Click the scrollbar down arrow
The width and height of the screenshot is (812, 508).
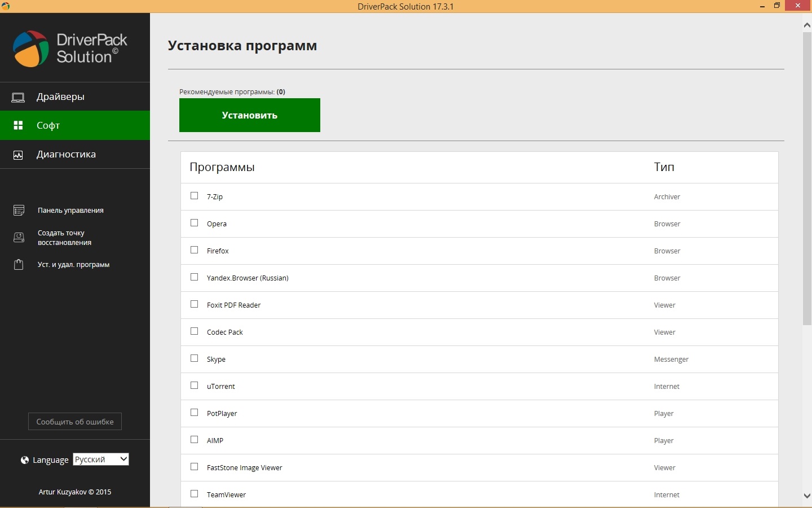pos(807,496)
